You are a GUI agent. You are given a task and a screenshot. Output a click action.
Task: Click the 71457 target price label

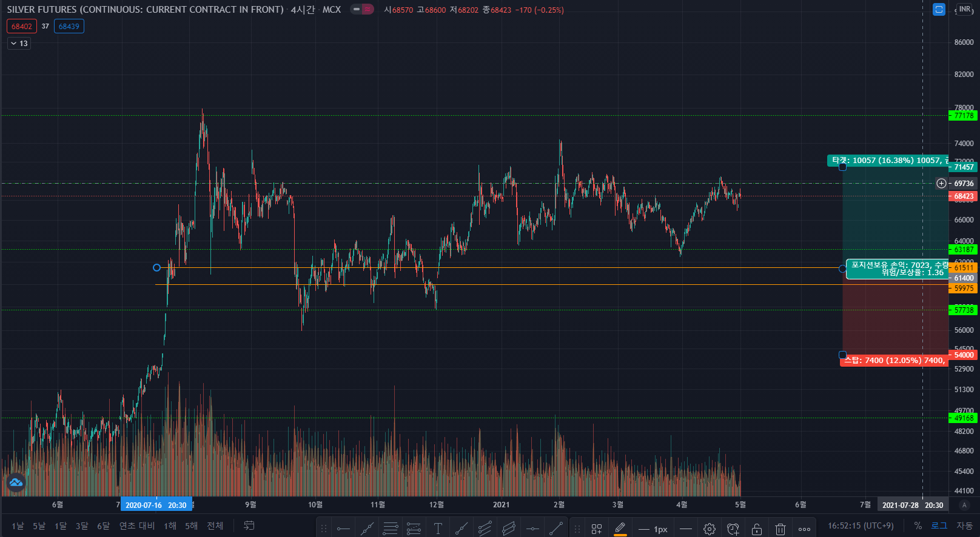[963, 167]
